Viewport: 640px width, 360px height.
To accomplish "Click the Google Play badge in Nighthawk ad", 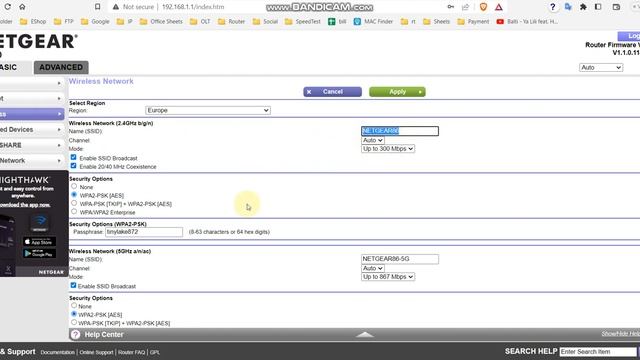I will [x=39, y=253].
